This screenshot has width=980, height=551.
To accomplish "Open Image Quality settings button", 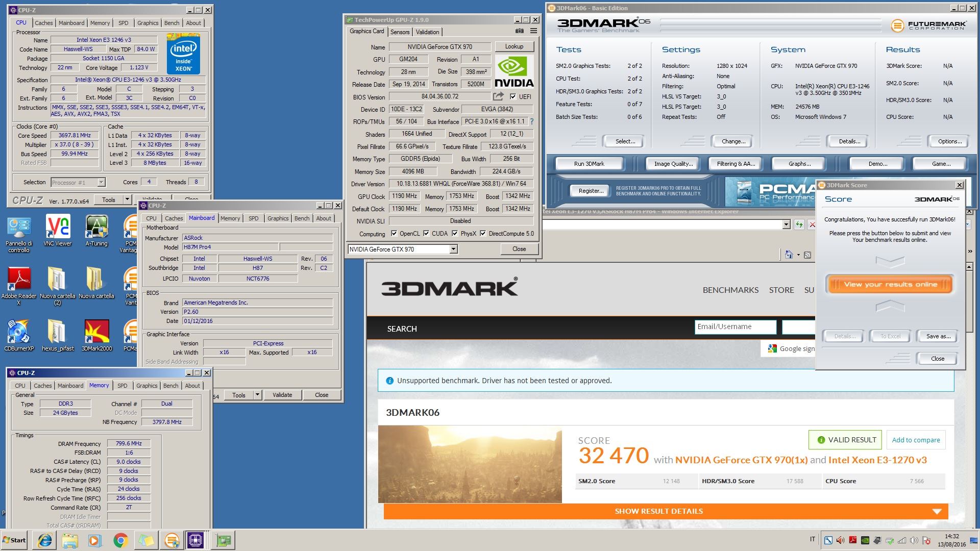I will tap(674, 164).
